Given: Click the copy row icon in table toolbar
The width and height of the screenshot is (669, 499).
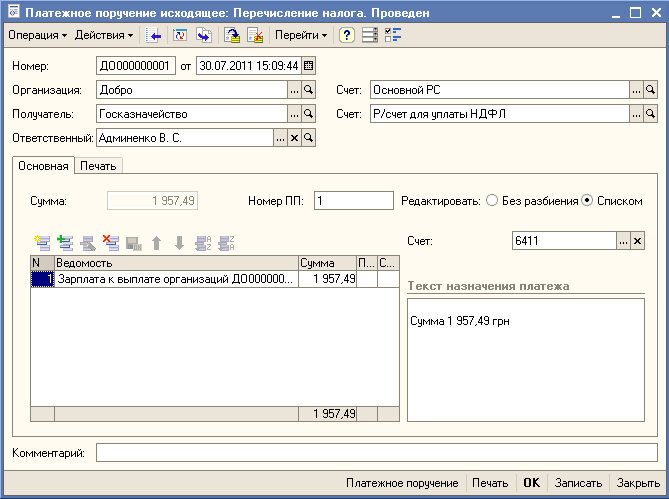Looking at the screenshot, I should pyautogui.click(x=65, y=242).
